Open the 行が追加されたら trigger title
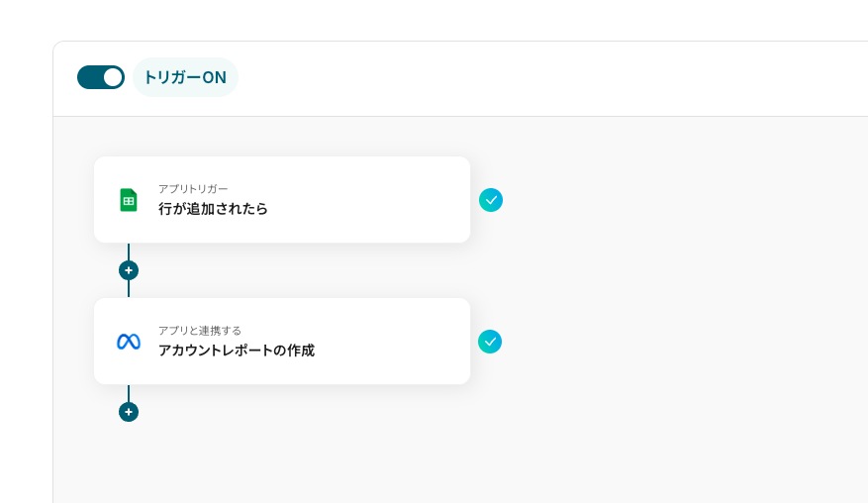Image resolution: width=868 pixels, height=503 pixels. point(213,209)
